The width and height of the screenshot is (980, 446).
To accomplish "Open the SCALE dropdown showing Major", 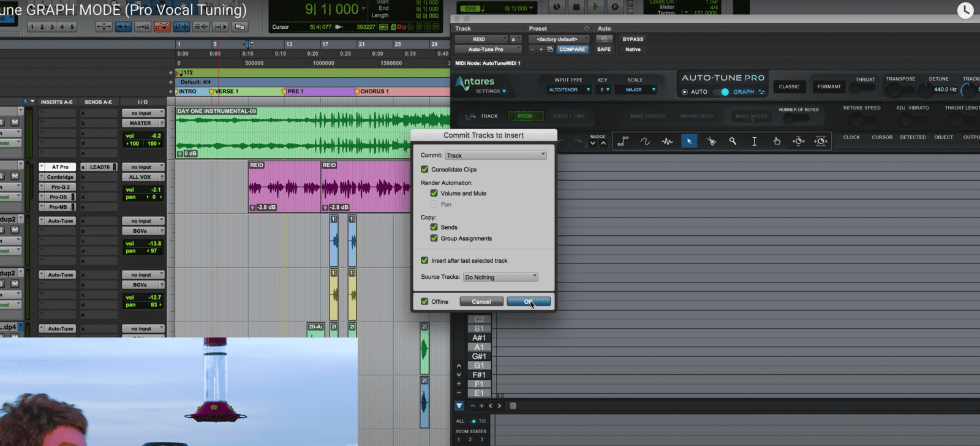I will [x=637, y=90].
